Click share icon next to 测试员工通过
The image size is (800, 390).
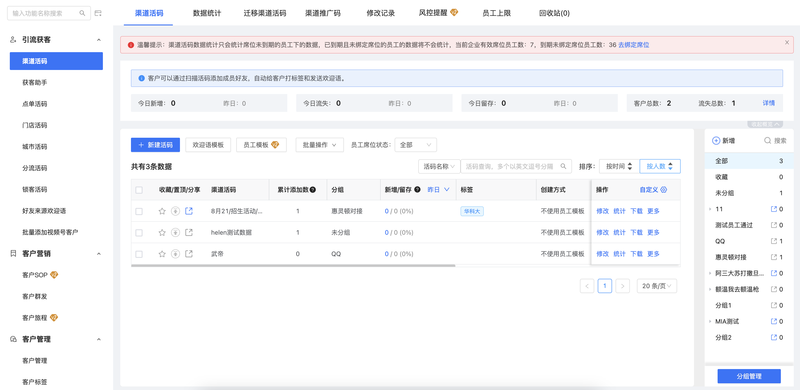774,225
